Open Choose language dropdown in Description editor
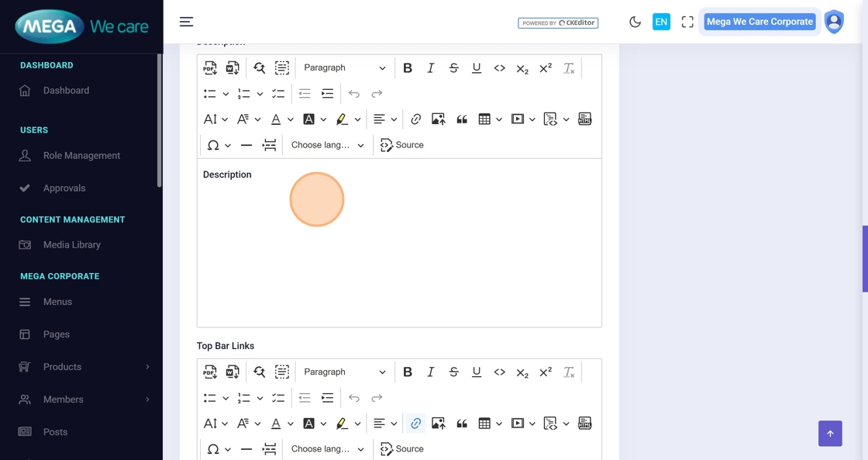This screenshot has height=460, width=868. click(x=327, y=145)
